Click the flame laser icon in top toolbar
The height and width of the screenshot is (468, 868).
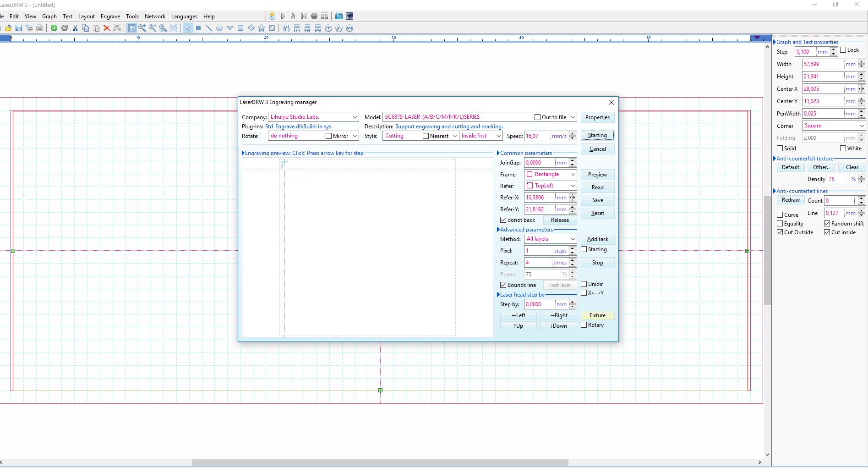pyautogui.click(x=293, y=16)
